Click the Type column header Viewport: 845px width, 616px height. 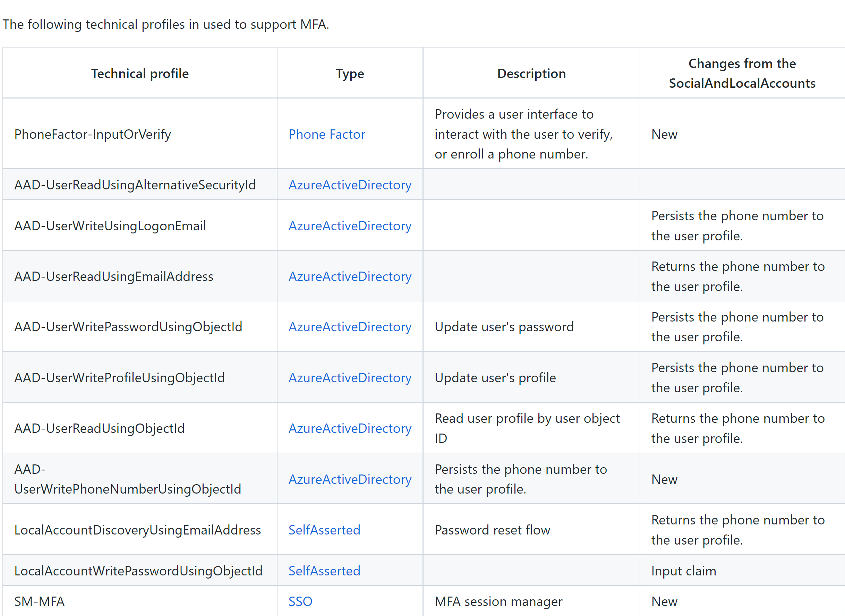click(x=349, y=73)
